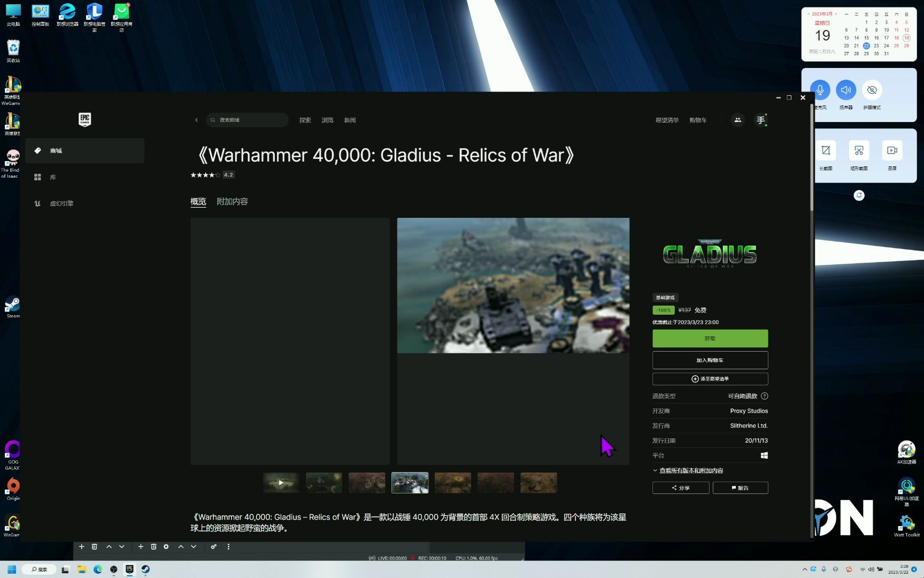This screenshot has height=578, width=924.
Task: Select the fifth screenshot thumbnail
Action: (x=453, y=483)
